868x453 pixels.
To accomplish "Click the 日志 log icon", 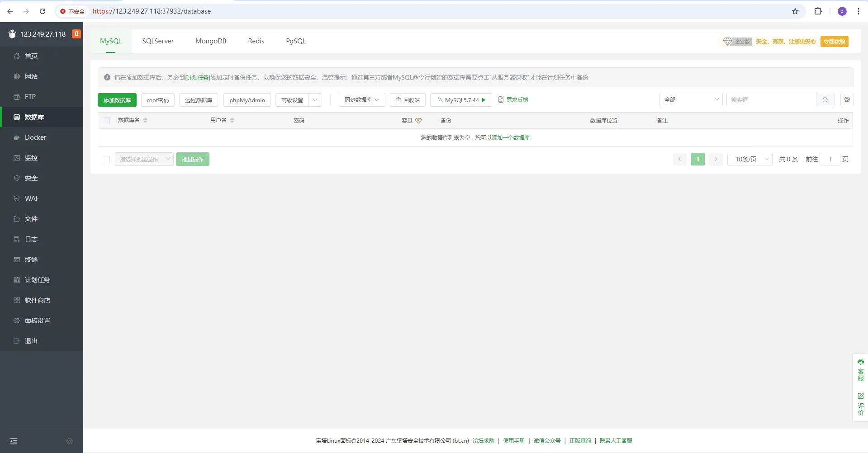I will pyautogui.click(x=17, y=239).
